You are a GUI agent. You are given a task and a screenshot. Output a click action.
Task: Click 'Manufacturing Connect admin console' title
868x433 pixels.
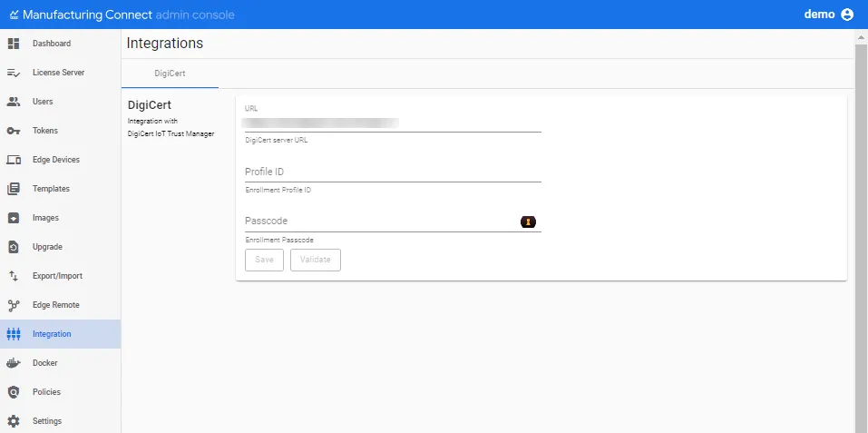pyautogui.click(x=129, y=15)
